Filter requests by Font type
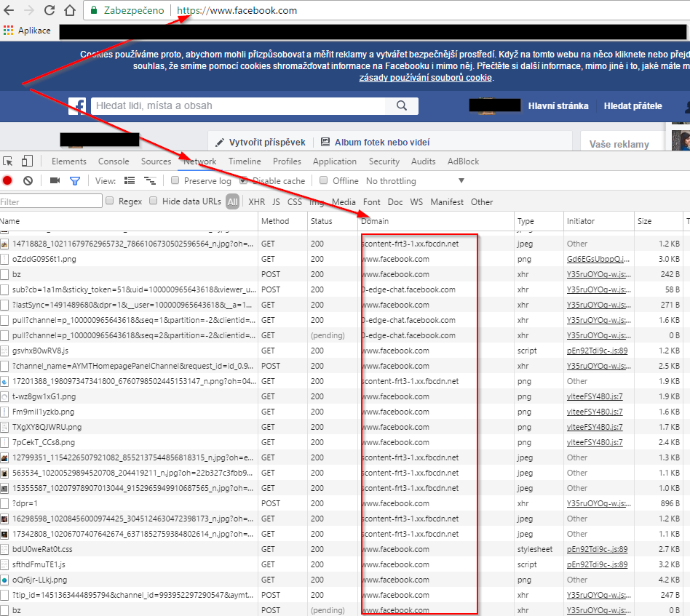This screenshot has width=690, height=616. point(372,201)
